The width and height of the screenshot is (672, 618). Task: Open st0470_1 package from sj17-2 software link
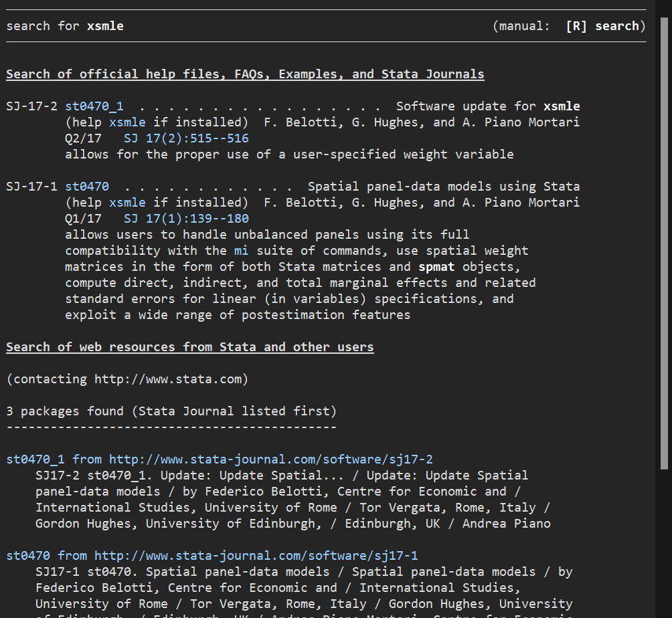(x=220, y=459)
